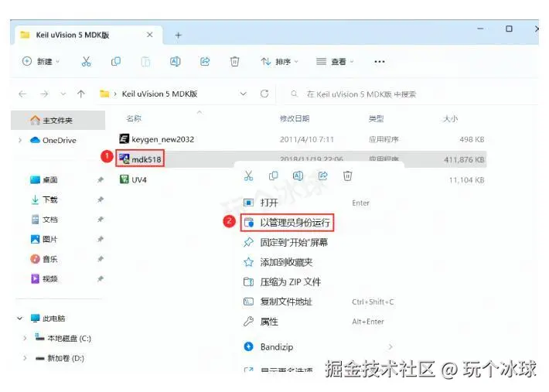Open the 查看 (View) dropdown
Viewport: 549px width, 392px height.
[x=335, y=62]
